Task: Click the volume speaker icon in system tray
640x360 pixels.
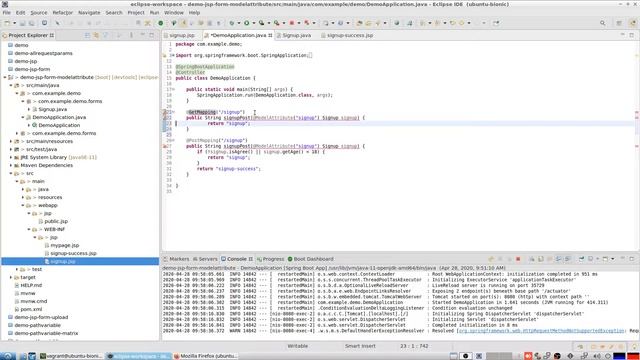Action: (x=597, y=356)
